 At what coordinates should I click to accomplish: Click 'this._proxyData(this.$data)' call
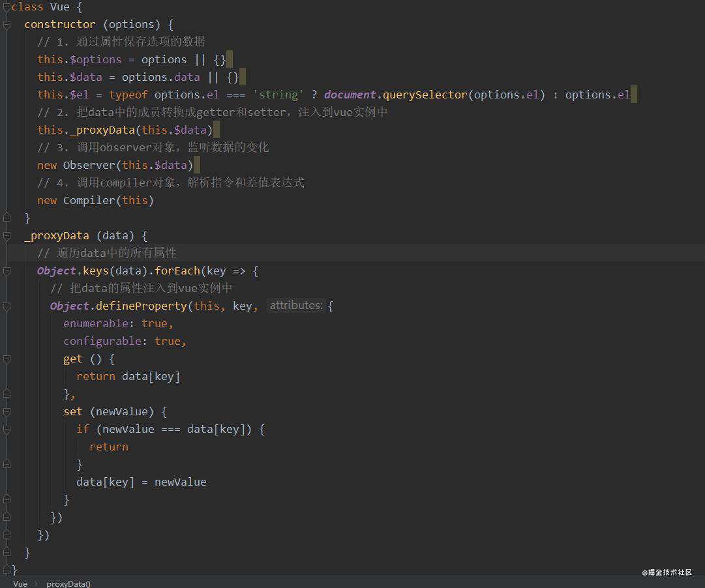click(x=125, y=130)
